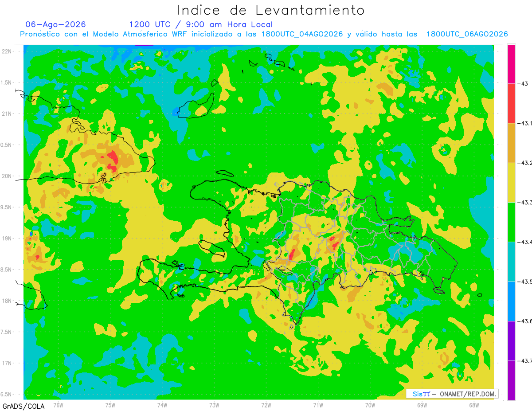Image resolution: width=532 pixels, height=411 pixels.
Task: Click the '-43.6' colorbar label
Action: 524,321
